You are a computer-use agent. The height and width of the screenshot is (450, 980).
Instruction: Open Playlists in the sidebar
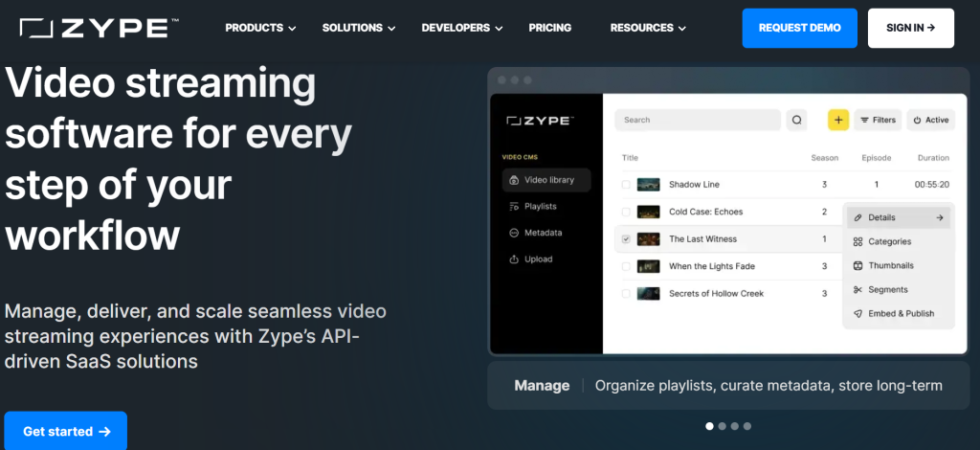coord(546,206)
